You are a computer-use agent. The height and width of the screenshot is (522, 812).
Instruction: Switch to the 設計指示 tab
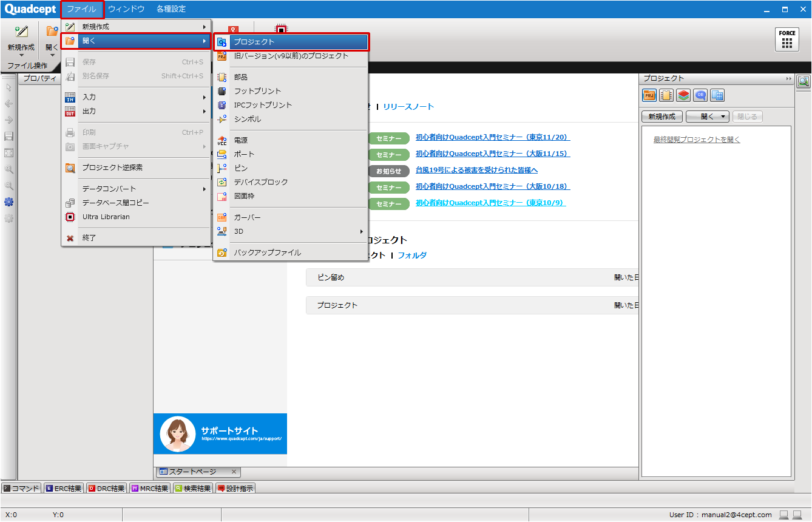pyautogui.click(x=235, y=488)
